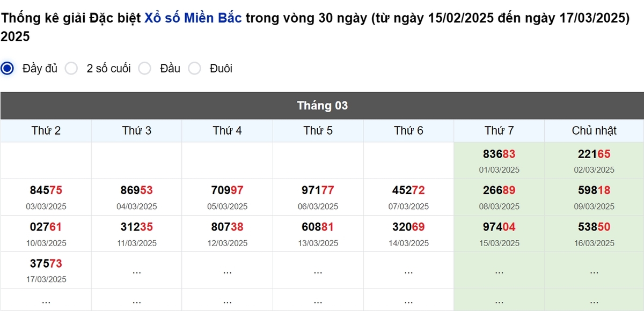Image resolution: width=644 pixels, height=311 pixels.
Task: Choose the "Đuôi" radio option
Action: 194,68
